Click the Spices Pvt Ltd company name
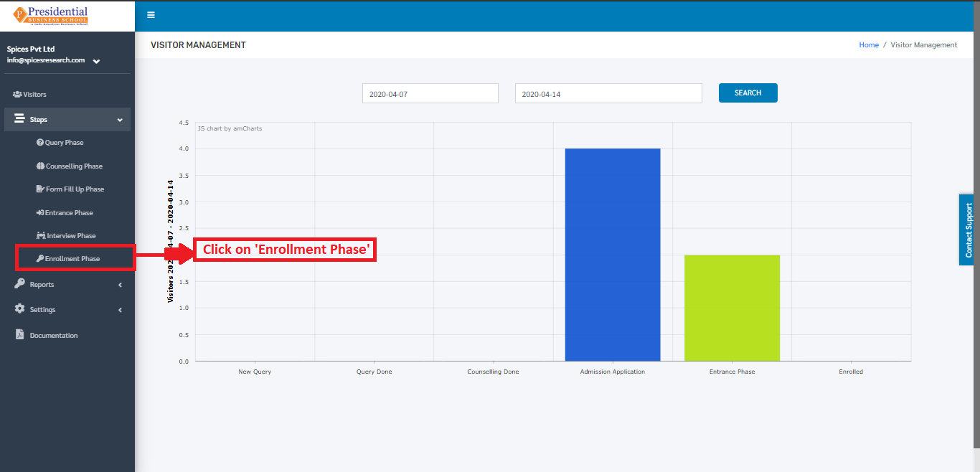The width and height of the screenshot is (980, 472). click(x=31, y=49)
